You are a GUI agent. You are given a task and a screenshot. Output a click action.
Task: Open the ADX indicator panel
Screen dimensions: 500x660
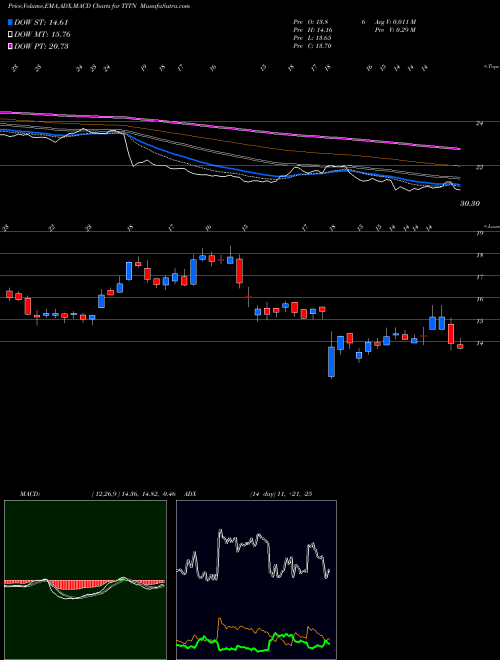(x=256, y=580)
